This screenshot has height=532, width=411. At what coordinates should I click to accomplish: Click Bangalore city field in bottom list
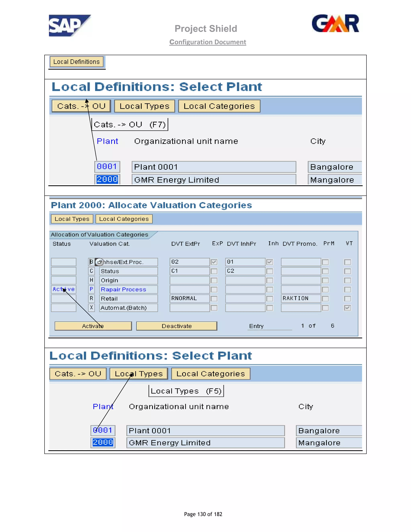[329, 431]
